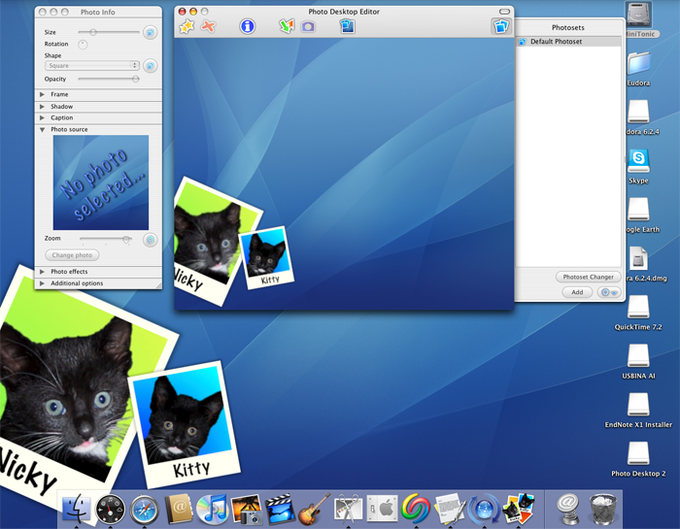The height and width of the screenshot is (529, 680).
Task: Open the Shape dropdown showing Square
Action: click(x=92, y=65)
